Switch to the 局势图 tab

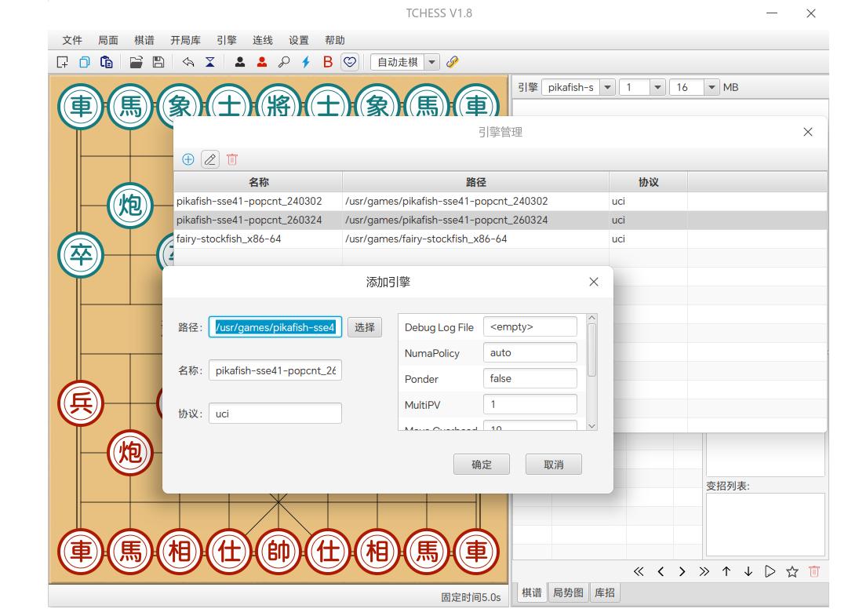point(568,592)
